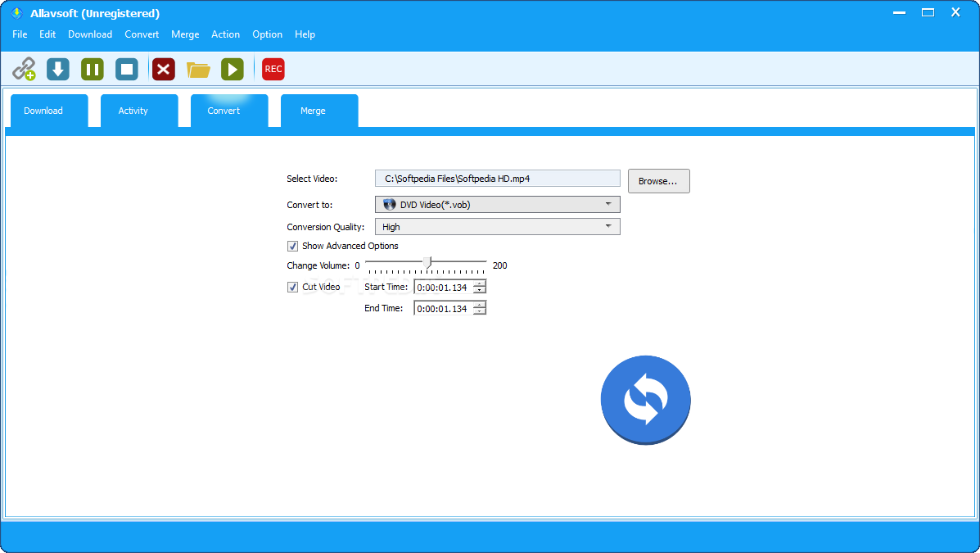Open the Action menu

[x=226, y=34]
